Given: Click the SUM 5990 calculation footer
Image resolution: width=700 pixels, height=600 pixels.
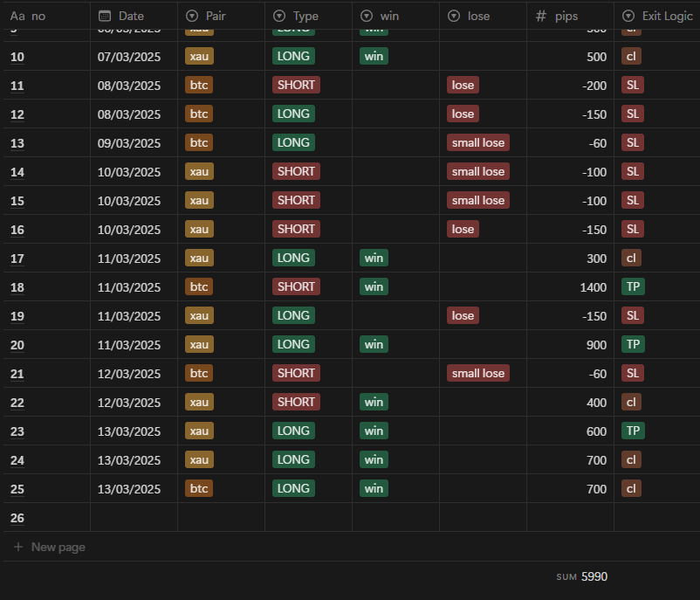Looking at the screenshot, I should [x=582, y=576].
